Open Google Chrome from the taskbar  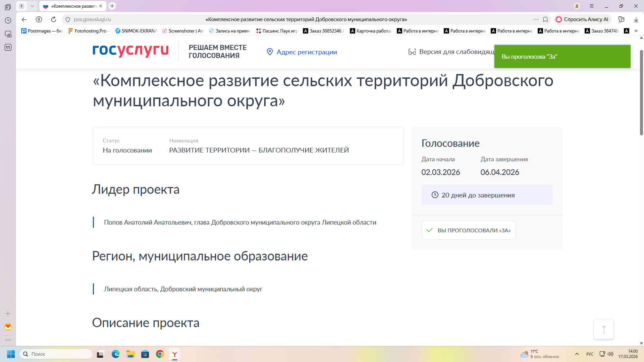click(160, 354)
